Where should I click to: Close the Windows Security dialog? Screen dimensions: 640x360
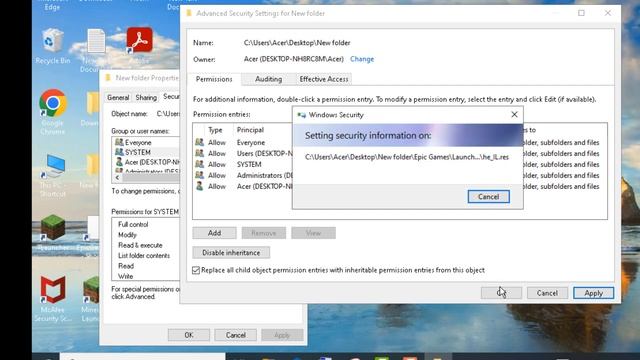coord(514,115)
